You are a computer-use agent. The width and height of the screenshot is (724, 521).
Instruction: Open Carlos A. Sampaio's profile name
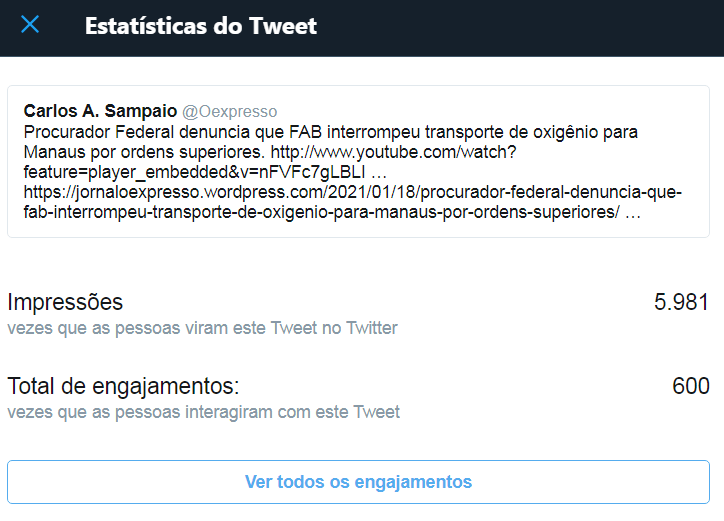point(100,111)
